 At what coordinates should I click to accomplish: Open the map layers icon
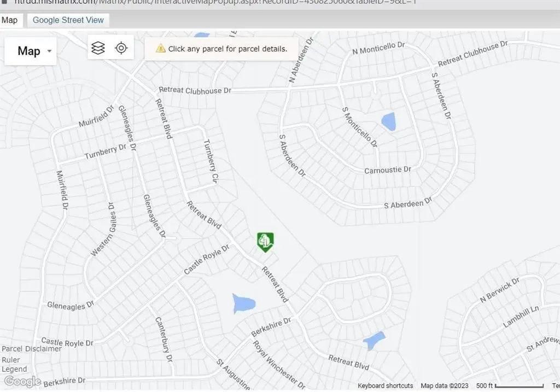(x=98, y=48)
